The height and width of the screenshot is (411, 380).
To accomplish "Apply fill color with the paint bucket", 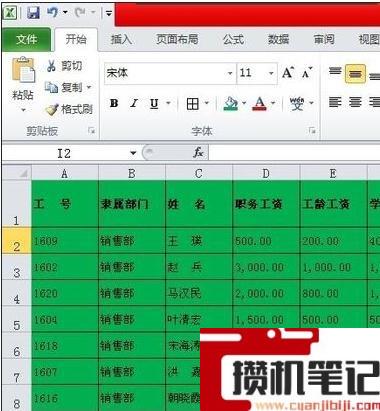I will click(x=231, y=104).
